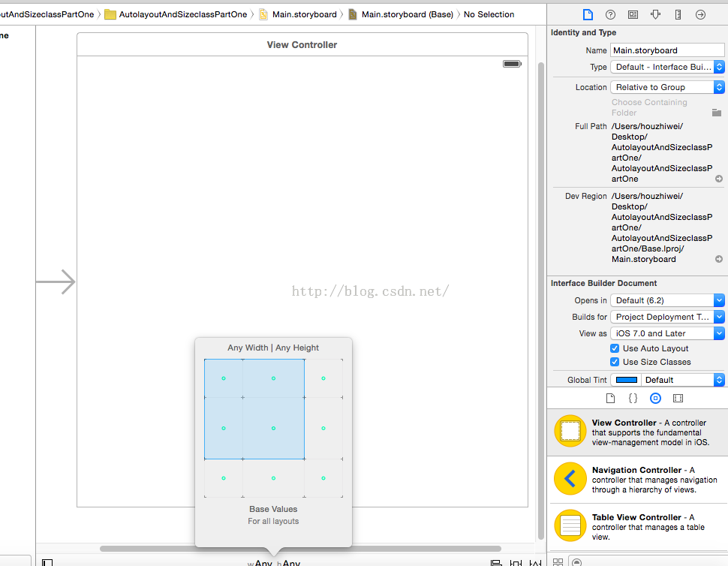Click Choose Containing Folder text
Screen dimensions: 728x566
point(649,107)
